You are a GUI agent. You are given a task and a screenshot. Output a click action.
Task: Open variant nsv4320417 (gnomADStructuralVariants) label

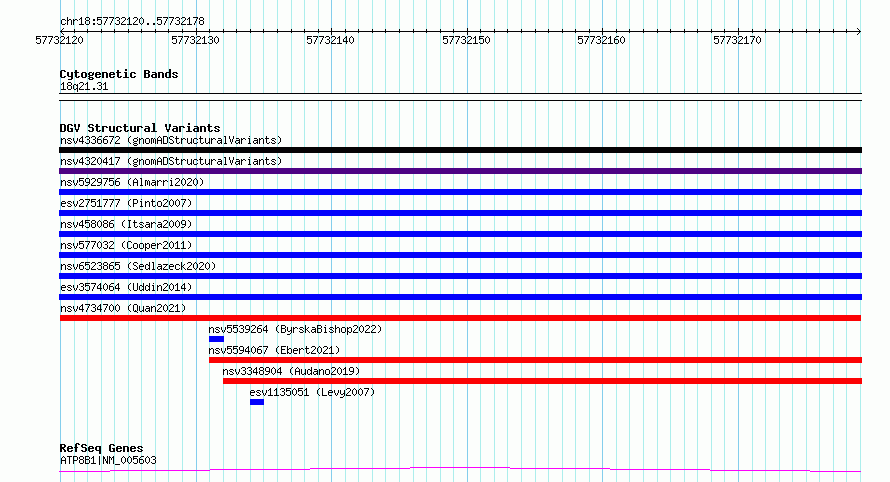click(171, 161)
